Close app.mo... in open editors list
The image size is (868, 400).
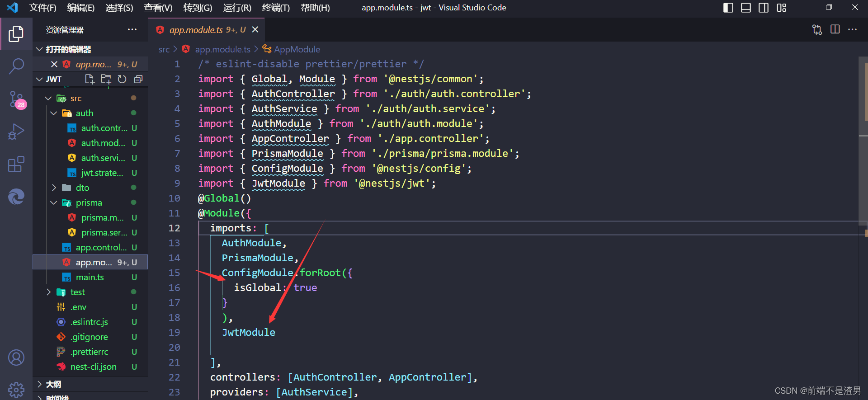pos(54,64)
